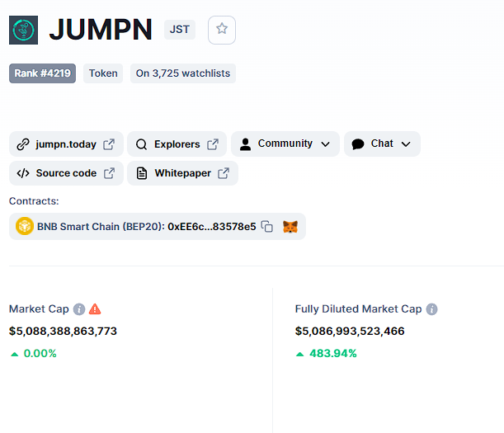504x433 pixels.
Task: Click the Explorers magnifier icon
Action: [141, 144]
